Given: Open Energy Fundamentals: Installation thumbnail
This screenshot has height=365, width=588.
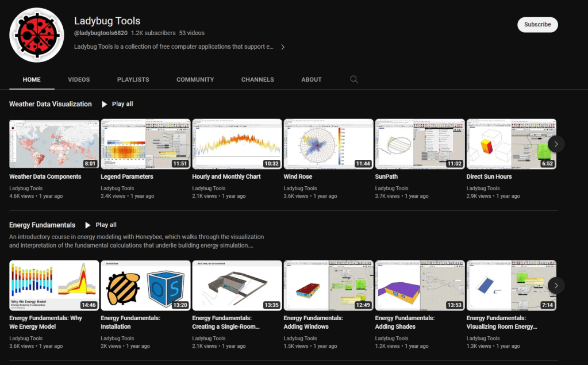Looking at the screenshot, I should (145, 286).
